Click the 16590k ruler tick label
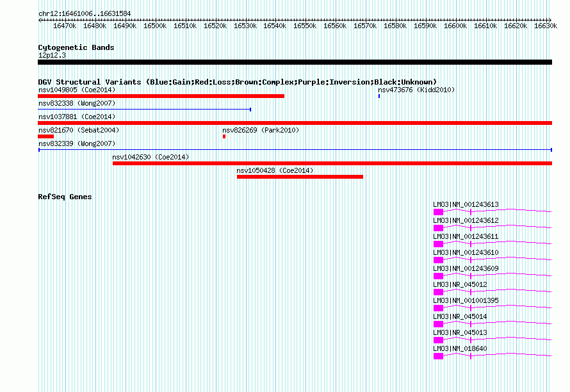 425,26
